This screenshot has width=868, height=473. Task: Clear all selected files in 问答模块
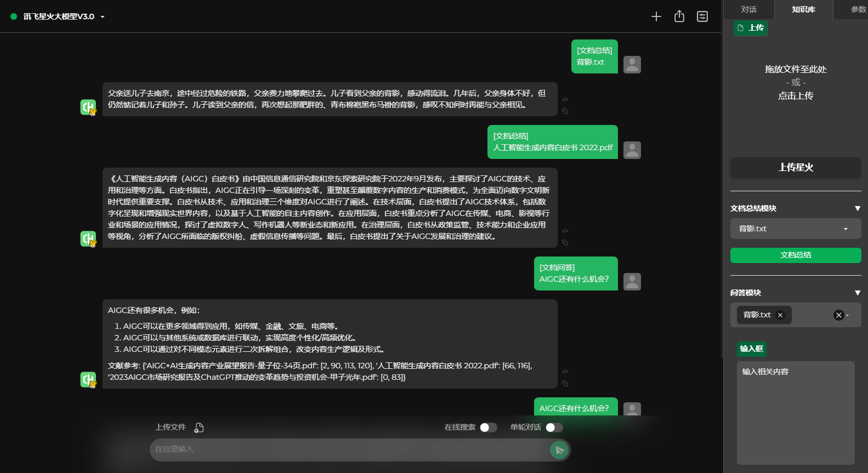tap(838, 315)
